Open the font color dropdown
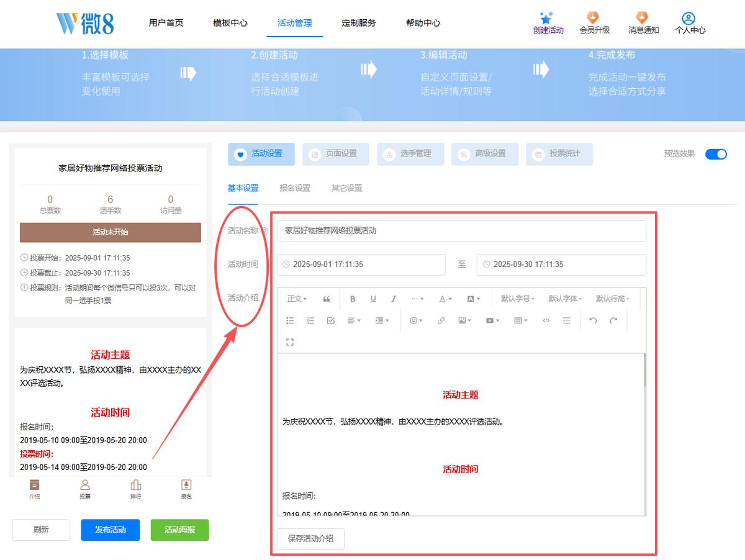This screenshot has height=560, width=745. click(445, 299)
